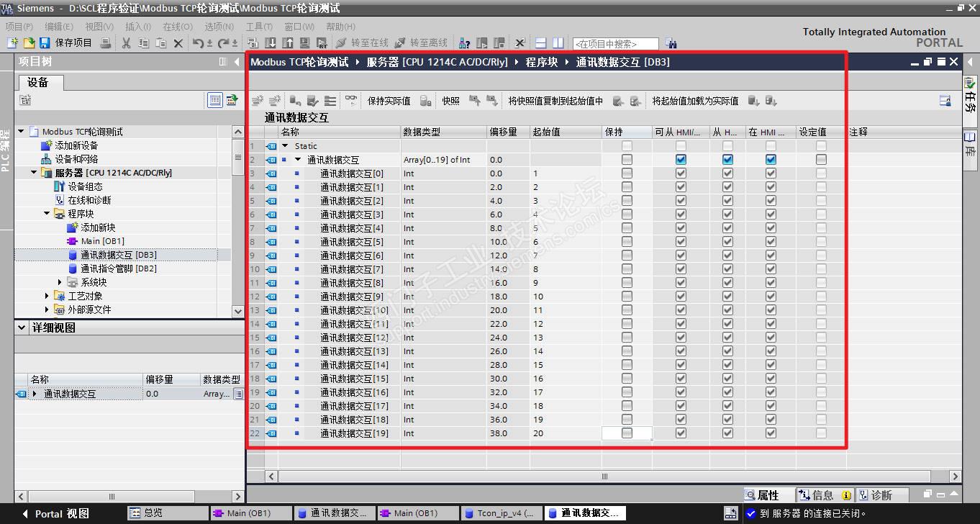Collapse the 通讯数据交互 array in DB table
The height and width of the screenshot is (524, 980).
pos(299,160)
